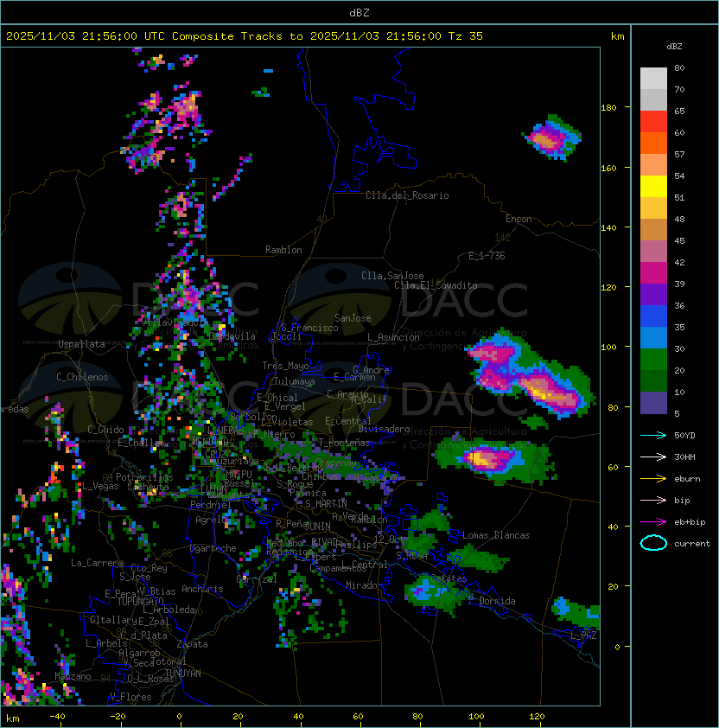Click the dBZ title at top center
This screenshot has width=719, height=728.
point(359,12)
